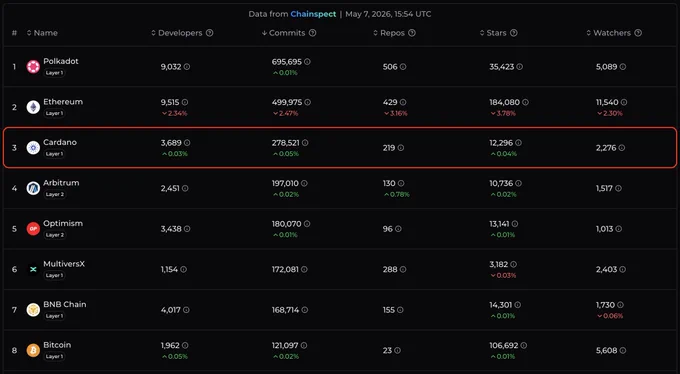The image size is (680, 374).
Task: Open the Arbitrum project name link
Action: (61, 183)
